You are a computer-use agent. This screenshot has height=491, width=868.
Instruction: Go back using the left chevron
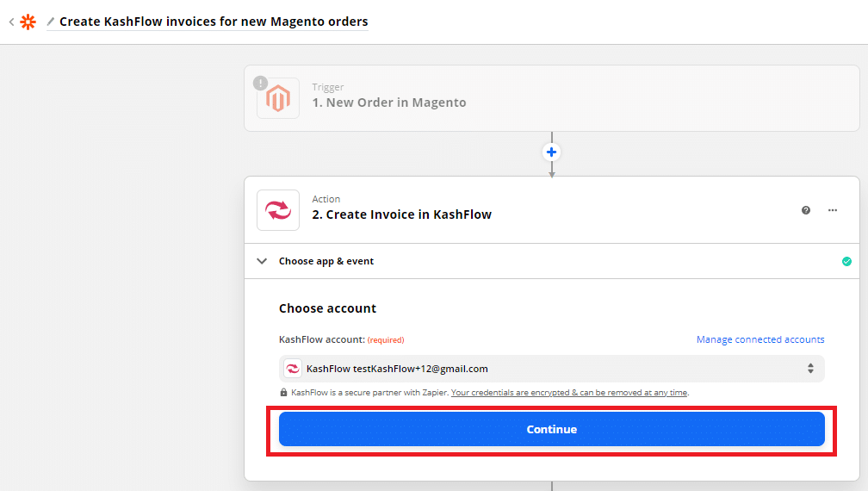click(x=11, y=22)
